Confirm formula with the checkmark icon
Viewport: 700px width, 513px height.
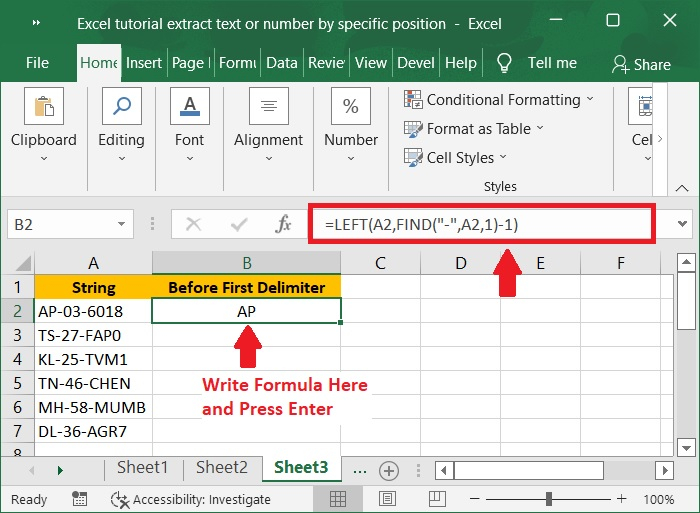[239, 224]
